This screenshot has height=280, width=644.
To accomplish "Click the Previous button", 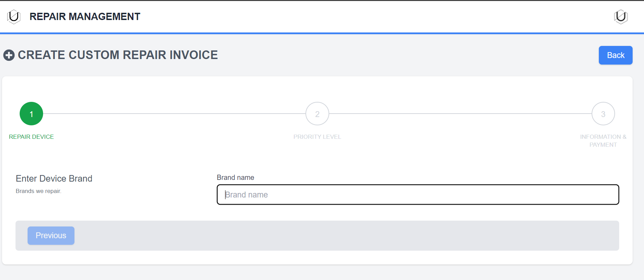I will [51, 235].
